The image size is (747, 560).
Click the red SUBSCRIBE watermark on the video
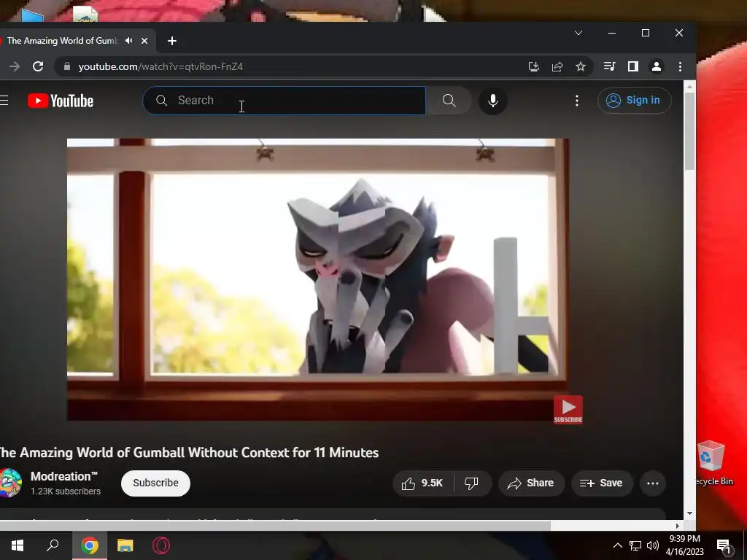(x=568, y=410)
